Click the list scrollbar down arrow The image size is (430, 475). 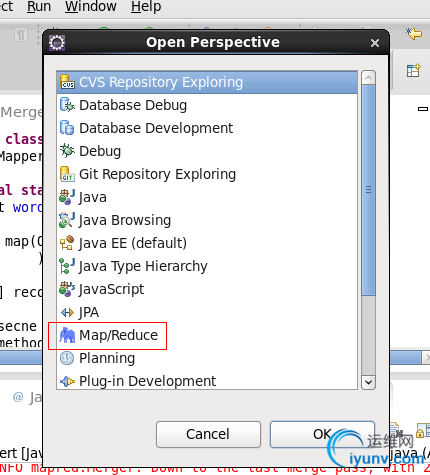click(368, 382)
